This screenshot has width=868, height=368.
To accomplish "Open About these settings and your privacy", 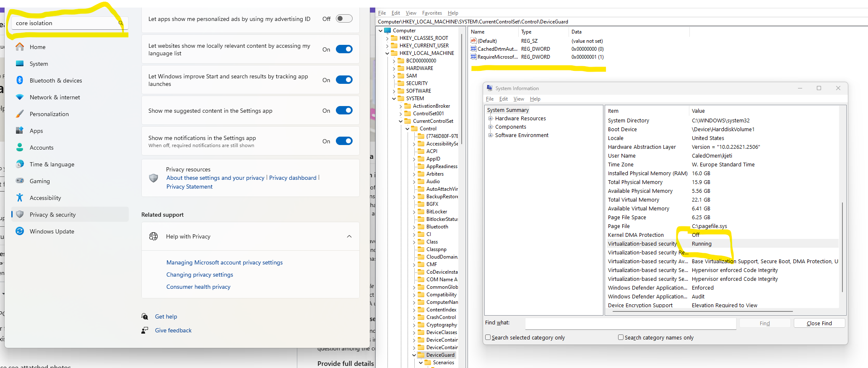I will (216, 178).
